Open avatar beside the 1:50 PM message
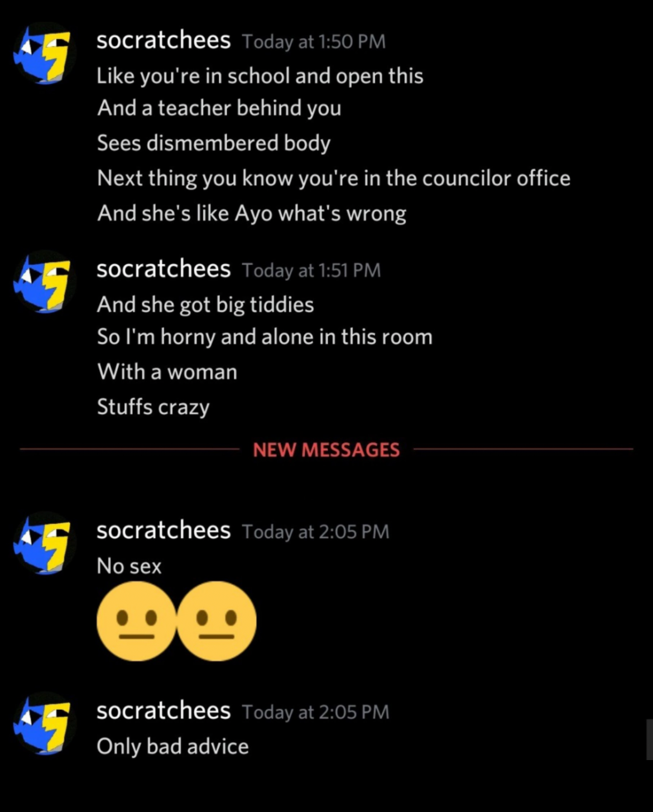The image size is (653, 812). pos(45,53)
